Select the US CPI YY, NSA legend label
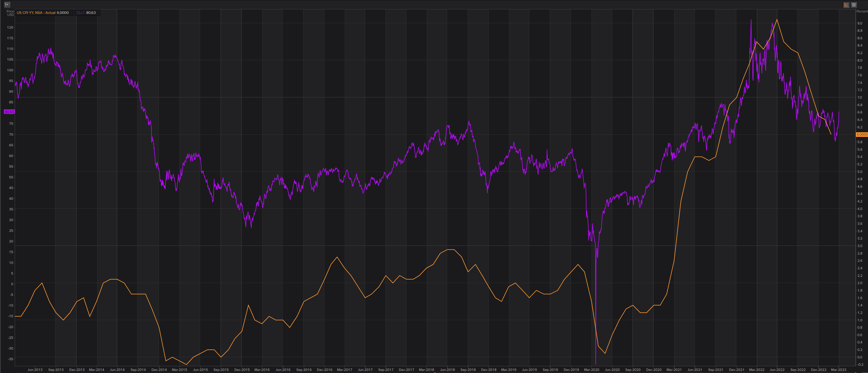Screen dimensions: 868x373 36,13
